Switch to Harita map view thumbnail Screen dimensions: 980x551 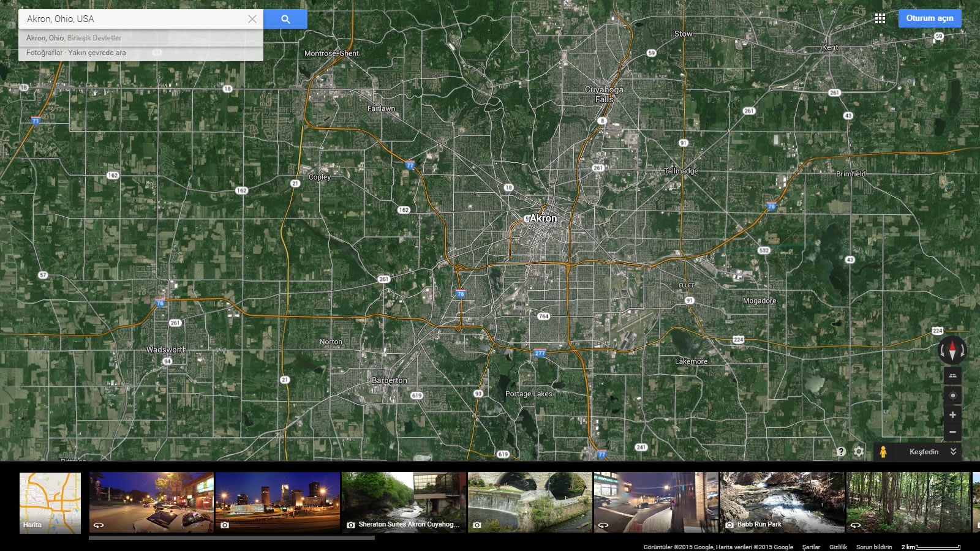click(x=50, y=503)
